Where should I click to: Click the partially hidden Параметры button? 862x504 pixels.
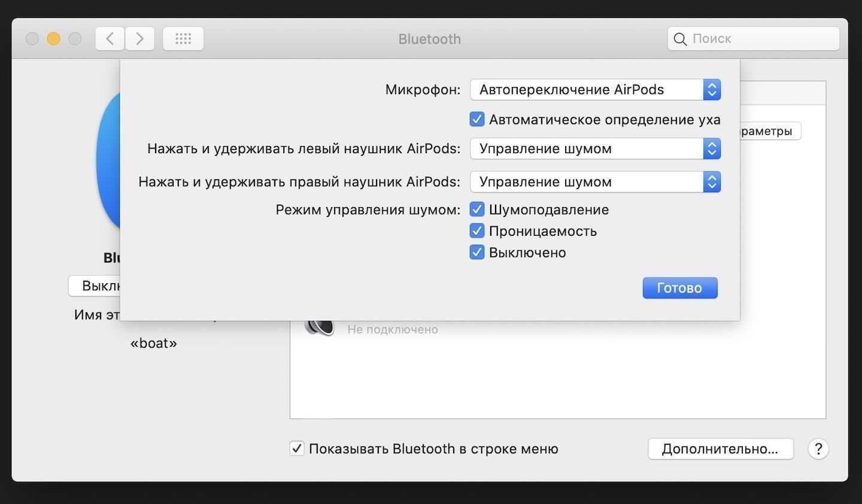tap(769, 131)
